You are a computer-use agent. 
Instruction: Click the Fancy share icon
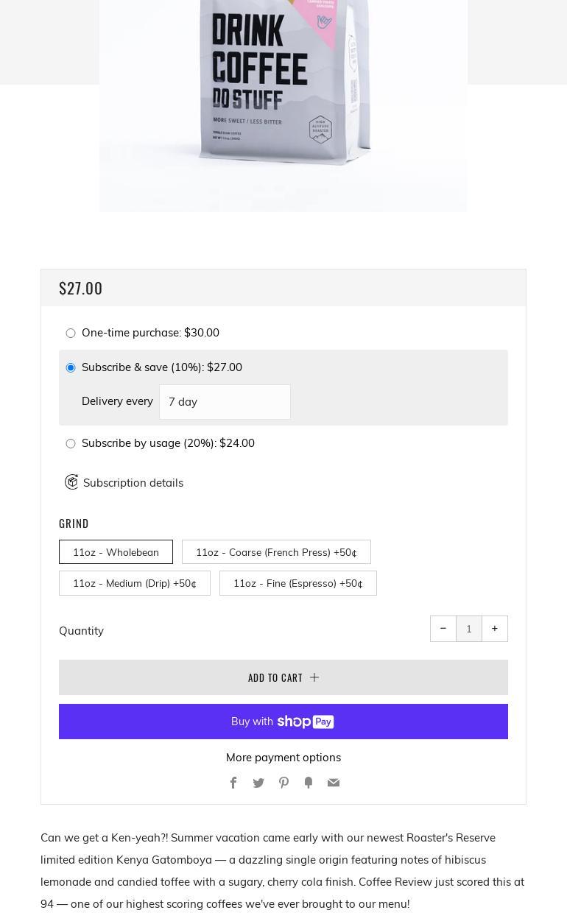click(x=309, y=783)
